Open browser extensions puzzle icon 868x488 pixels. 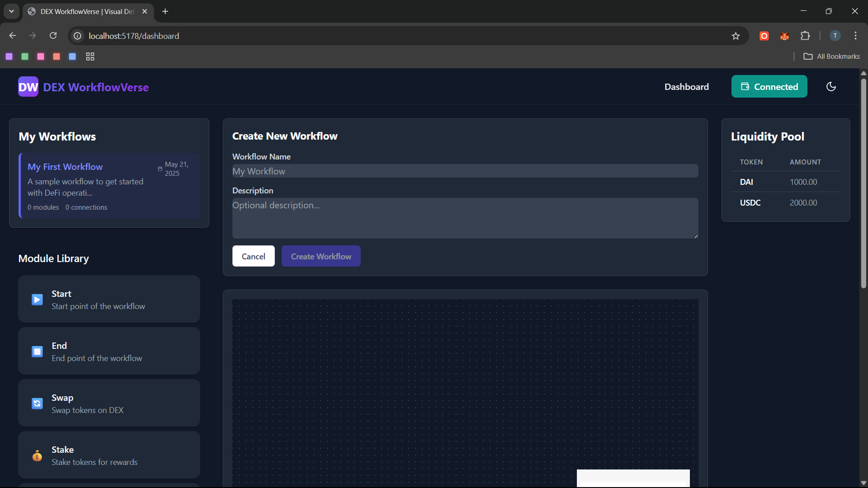(x=805, y=36)
